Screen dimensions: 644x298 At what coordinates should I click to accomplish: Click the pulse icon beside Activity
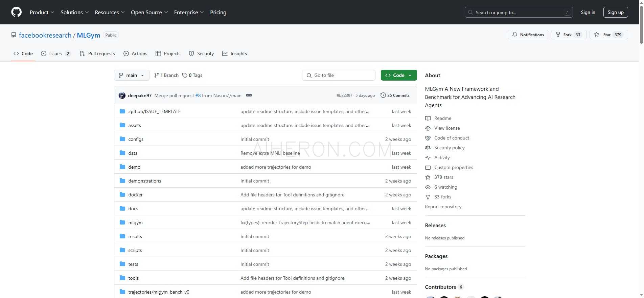pyautogui.click(x=428, y=157)
